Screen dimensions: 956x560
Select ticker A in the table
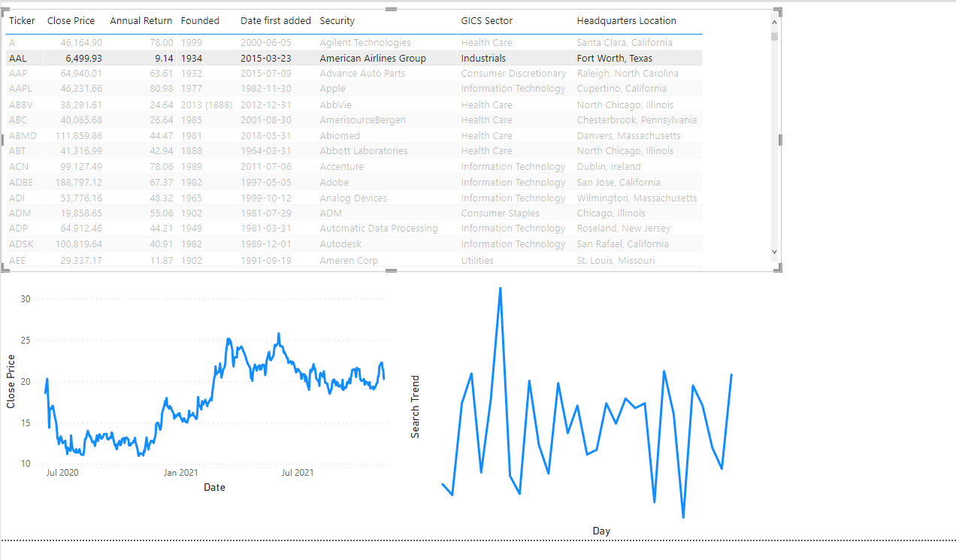pos(12,43)
